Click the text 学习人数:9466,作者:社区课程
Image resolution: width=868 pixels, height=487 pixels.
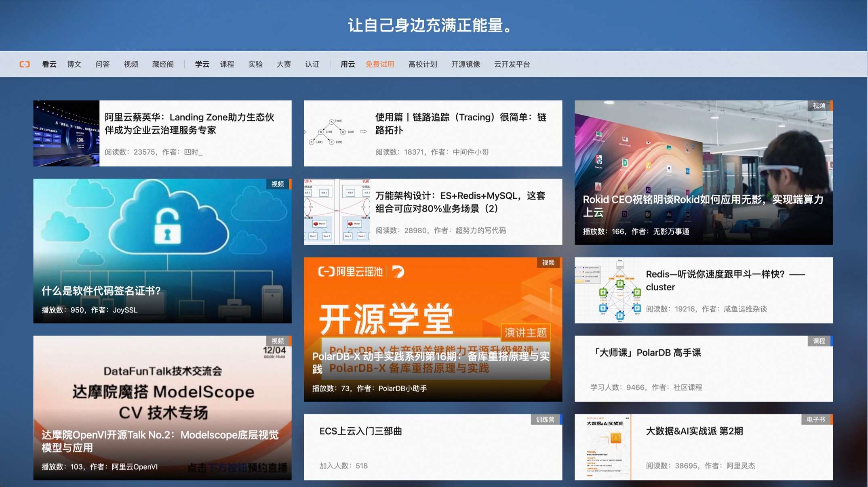point(646,387)
